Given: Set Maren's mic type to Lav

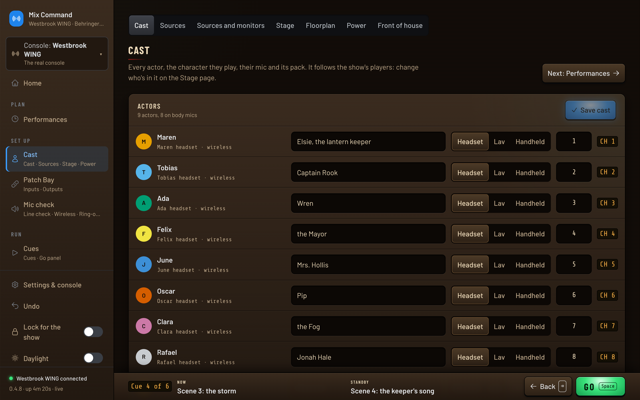Looking at the screenshot, I should 499,142.
